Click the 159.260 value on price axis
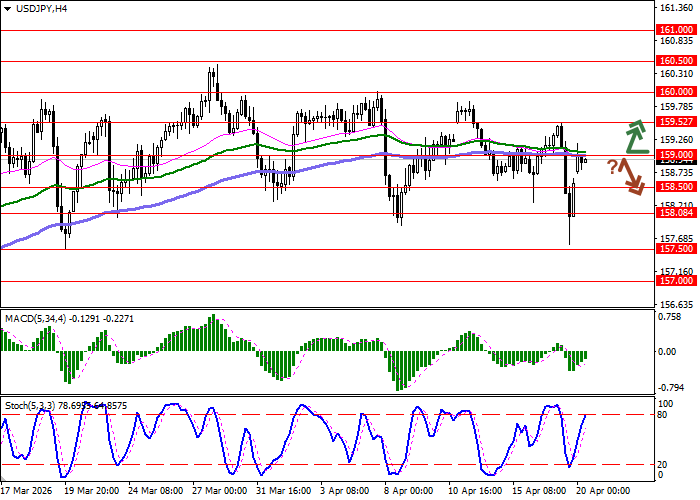700x500 pixels. [x=677, y=139]
